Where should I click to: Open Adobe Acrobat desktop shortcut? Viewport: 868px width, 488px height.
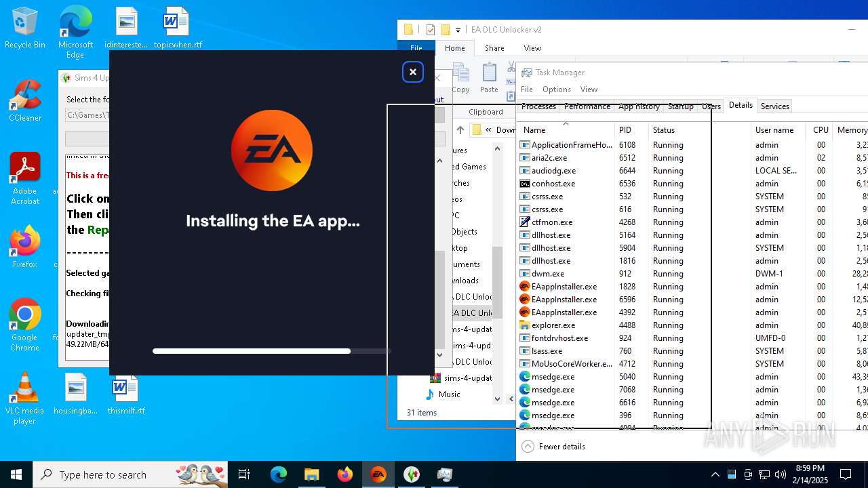(25, 178)
